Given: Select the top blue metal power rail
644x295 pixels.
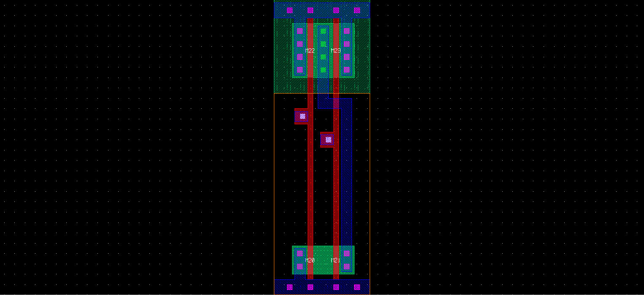Looking at the screenshot, I should point(322,10).
